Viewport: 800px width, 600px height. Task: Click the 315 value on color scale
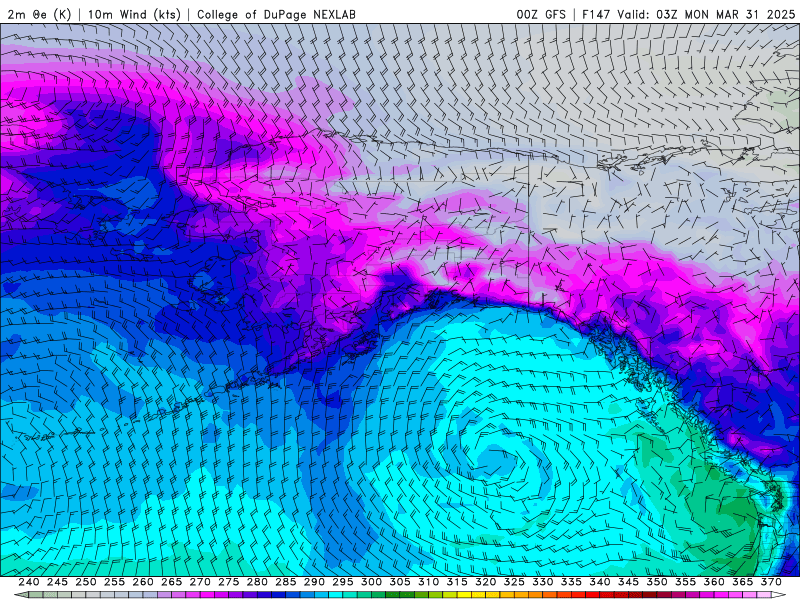457,582
